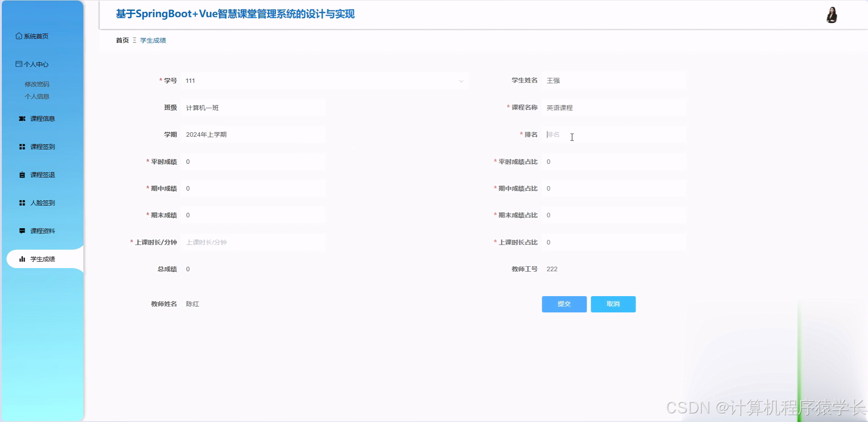The height and width of the screenshot is (422, 868).
Task: Click the 课程信息 course info icon
Action: (x=21, y=118)
